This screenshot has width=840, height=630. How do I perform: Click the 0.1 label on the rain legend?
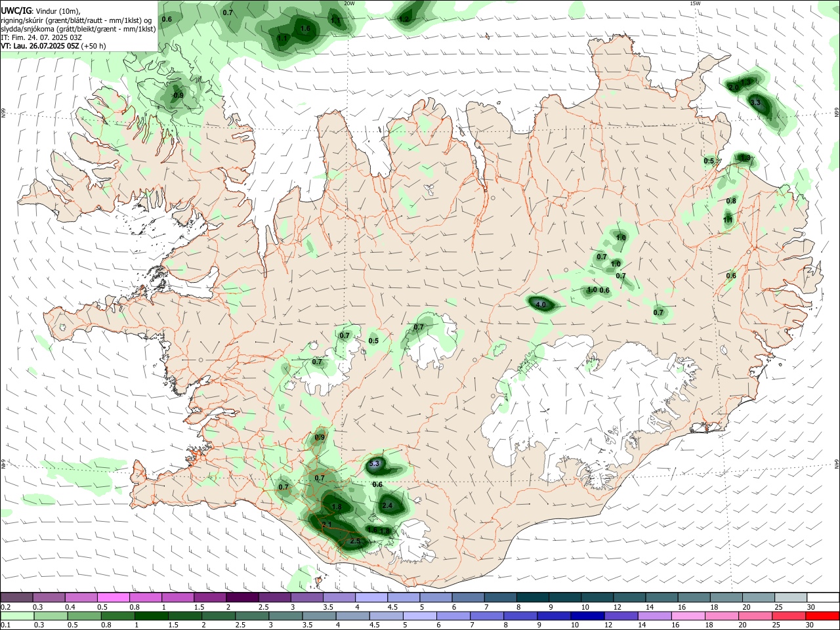pos(5,625)
